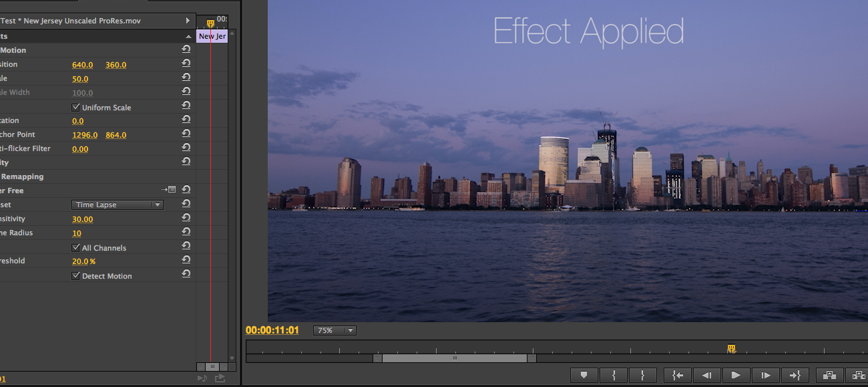Click the 'Uniform Scale' label

point(106,108)
